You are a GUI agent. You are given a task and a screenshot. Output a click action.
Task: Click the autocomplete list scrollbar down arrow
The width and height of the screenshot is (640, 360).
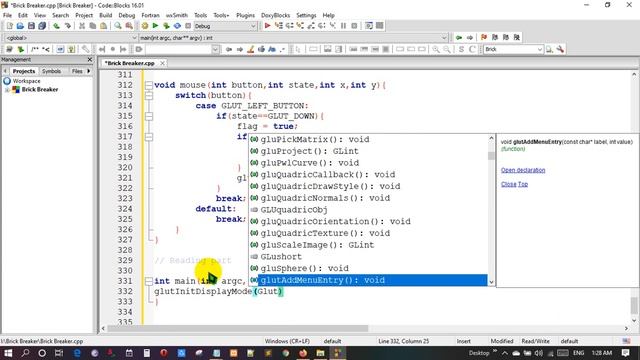pos(491,282)
